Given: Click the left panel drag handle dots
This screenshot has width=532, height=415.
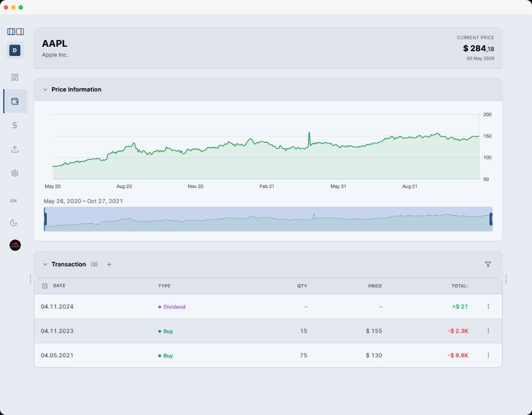Looking at the screenshot, I should pyautogui.click(x=30, y=279).
